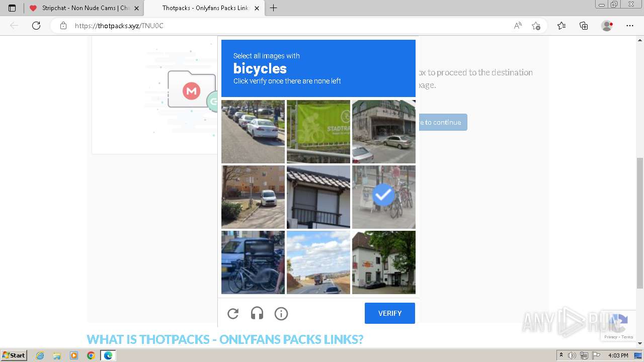Toggle Read aloud in the address bar
The height and width of the screenshot is (362, 644).
click(x=518, y=26)
